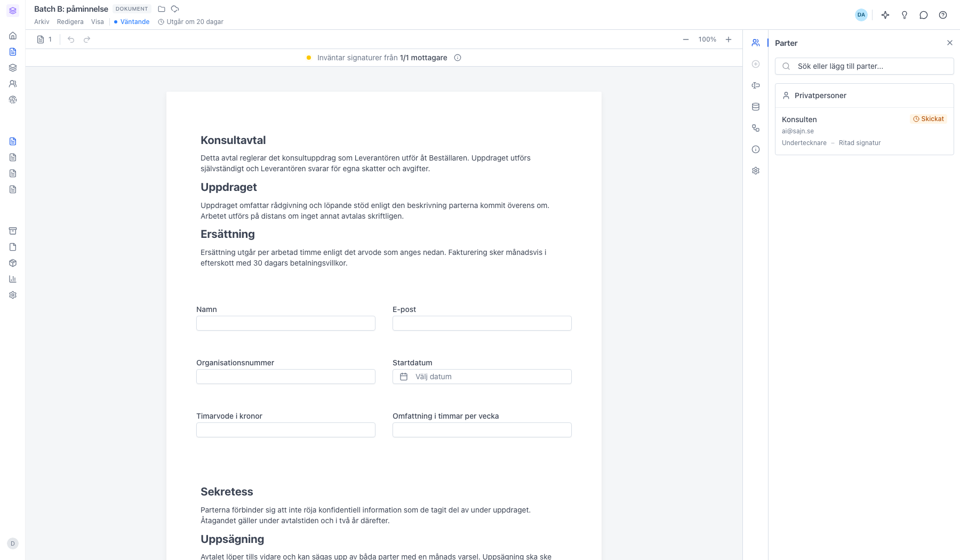Screen dimensions: 960x560
Task: Click the Namn input field
Action: tap(286, 323)
